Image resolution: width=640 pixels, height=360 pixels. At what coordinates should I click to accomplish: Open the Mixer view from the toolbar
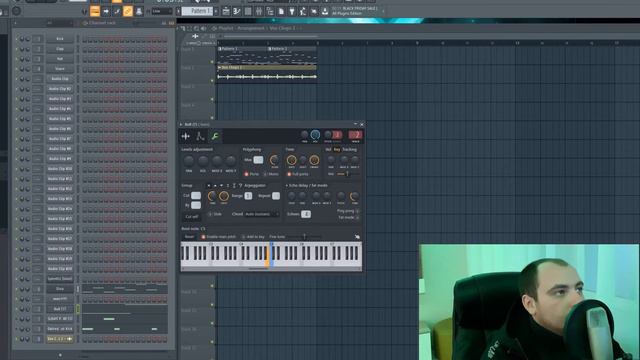point(259,11)
